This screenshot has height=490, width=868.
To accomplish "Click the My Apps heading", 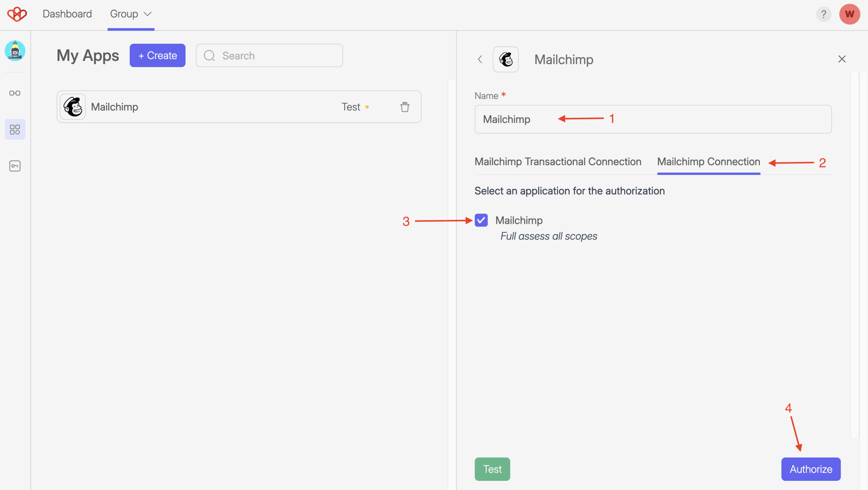I will coord(88,56).
